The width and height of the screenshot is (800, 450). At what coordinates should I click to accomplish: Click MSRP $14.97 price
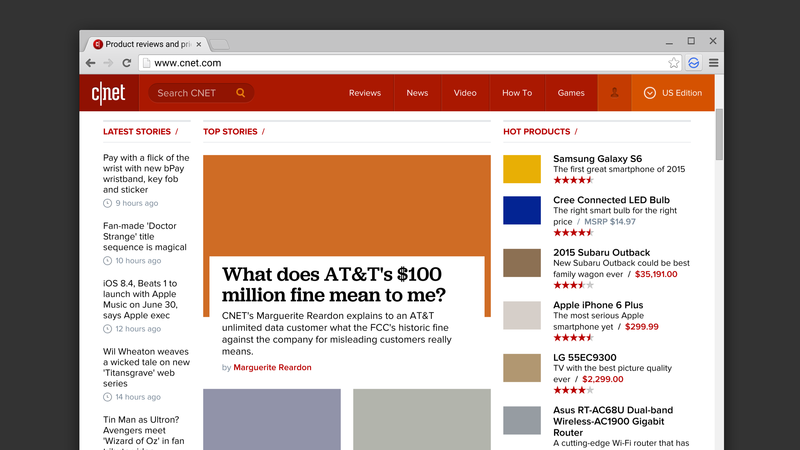(x=610, y=221)
